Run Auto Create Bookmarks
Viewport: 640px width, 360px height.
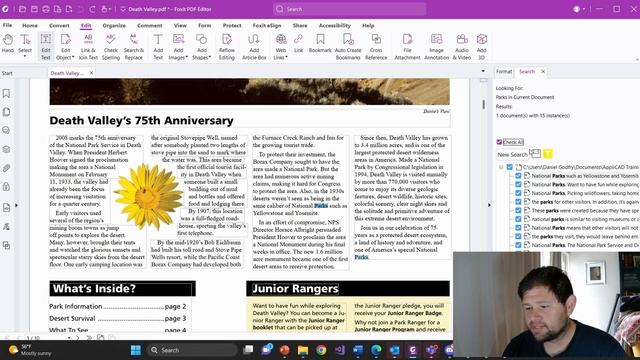[x=348, y=47]
